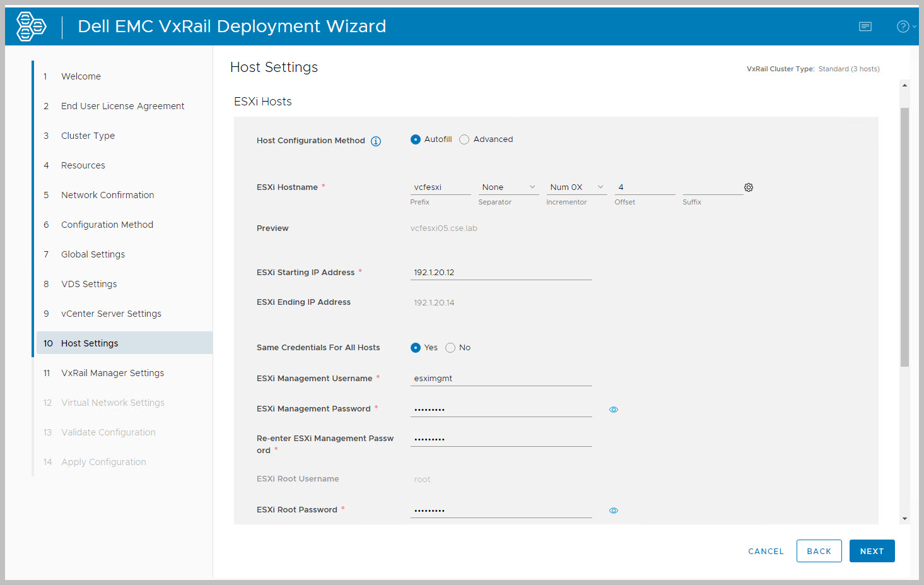Navigate to vCenter Server Settings step
The height and width of the screenshot is (585, 924).
point(111,314)
